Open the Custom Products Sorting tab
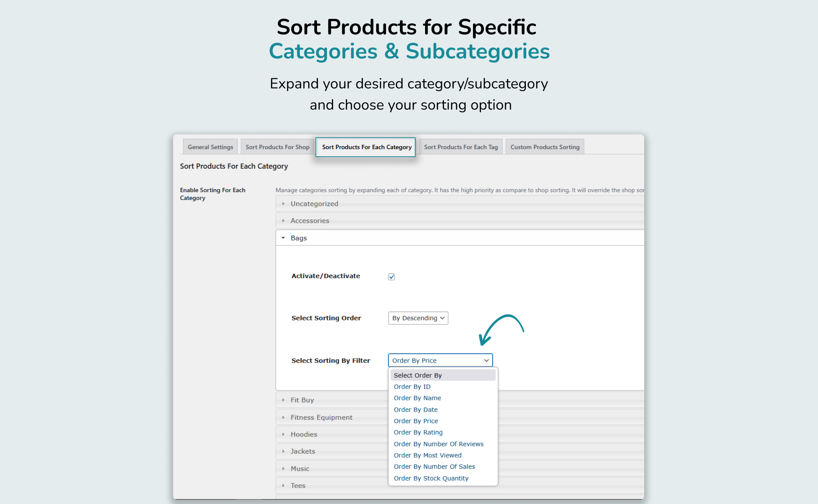This screenshot has width=818, height=504. click(544, 146)
